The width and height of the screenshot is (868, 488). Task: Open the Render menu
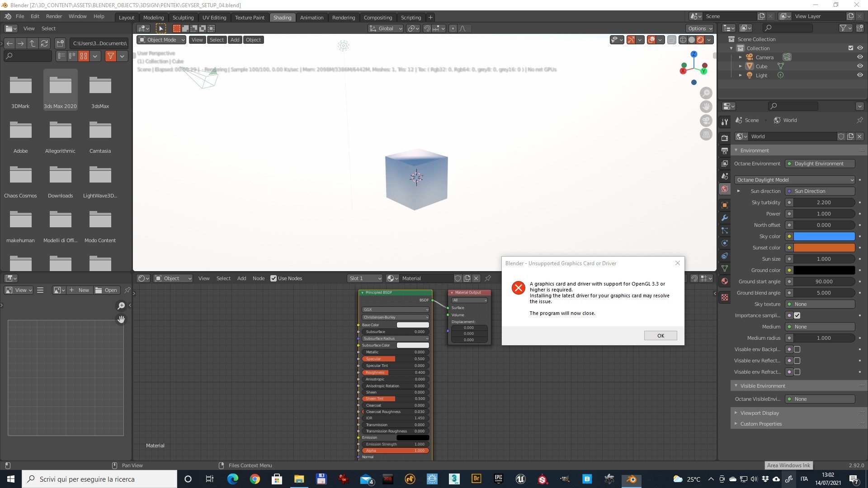(x=54, y=16)
